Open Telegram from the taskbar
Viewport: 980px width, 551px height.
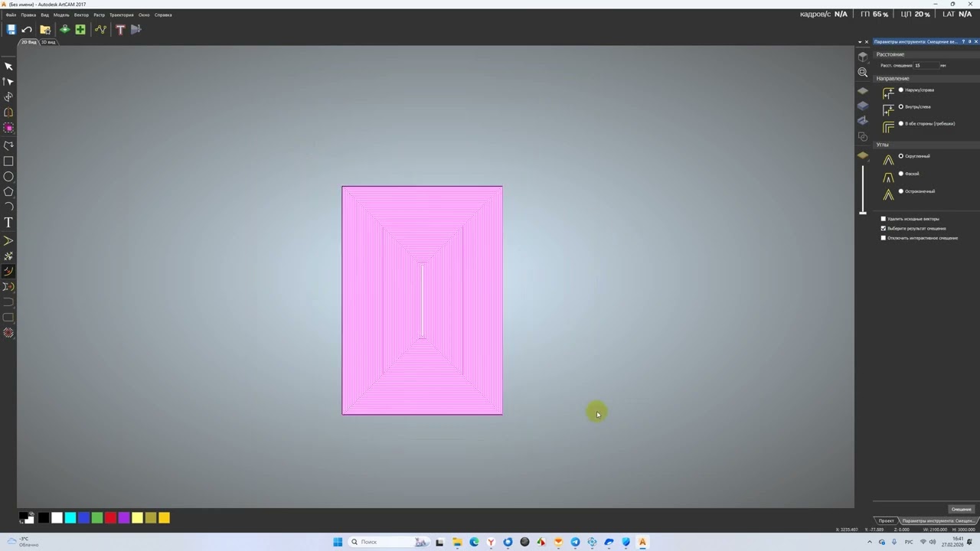(575, 542)
